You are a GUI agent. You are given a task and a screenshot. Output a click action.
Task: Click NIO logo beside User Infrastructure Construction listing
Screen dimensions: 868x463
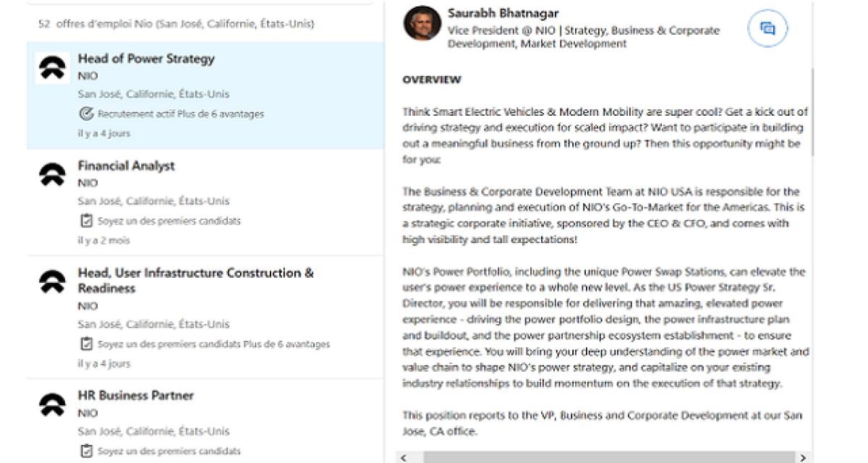[x=52, y=282]
